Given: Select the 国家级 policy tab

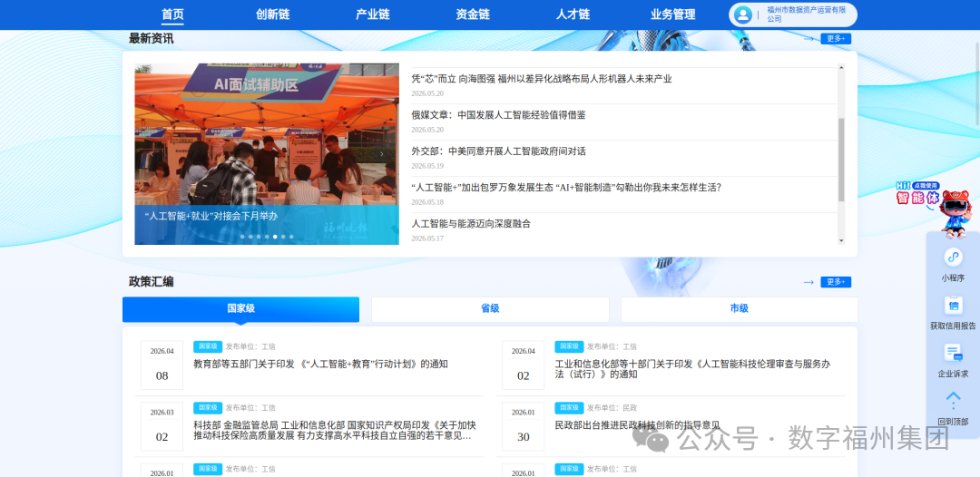Looking at the screenshot, I should pyautogui.click(x=240, y=309).
